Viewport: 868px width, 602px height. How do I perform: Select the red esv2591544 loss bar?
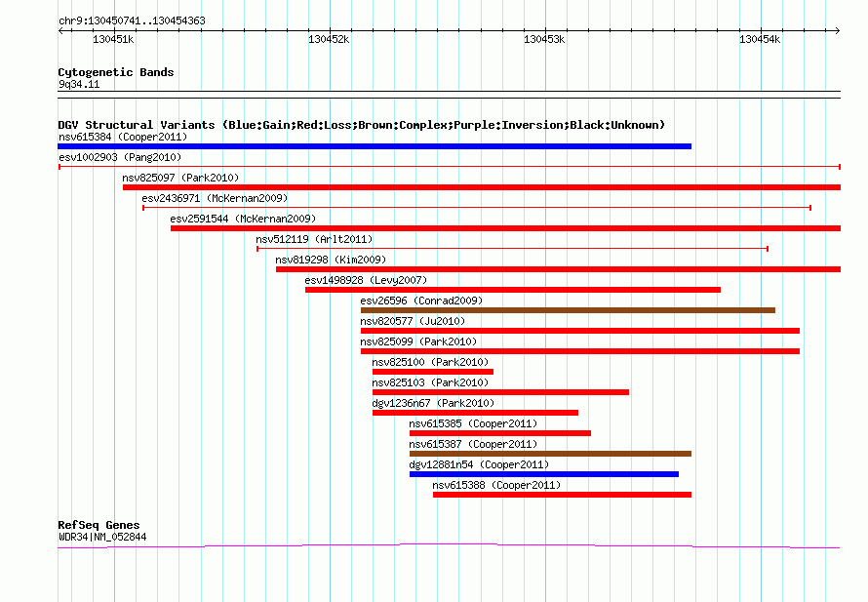pos(505,228)
